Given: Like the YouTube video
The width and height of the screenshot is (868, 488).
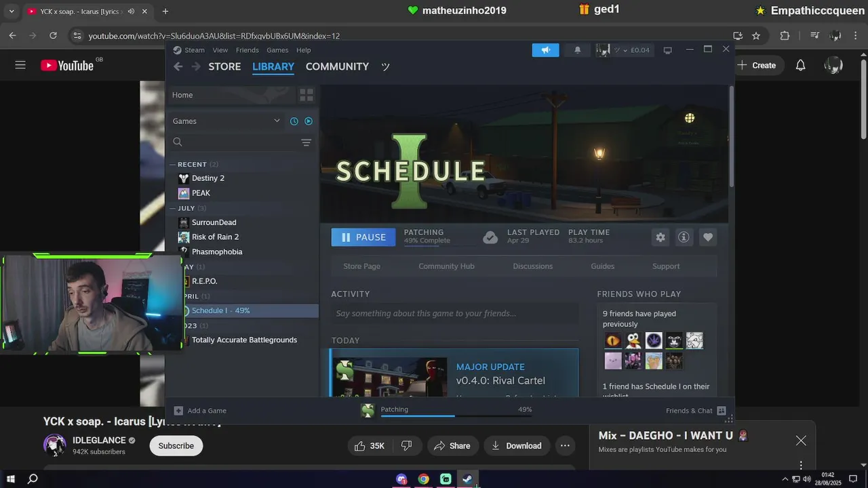Looking at the screenshot, I should (370, 445).
